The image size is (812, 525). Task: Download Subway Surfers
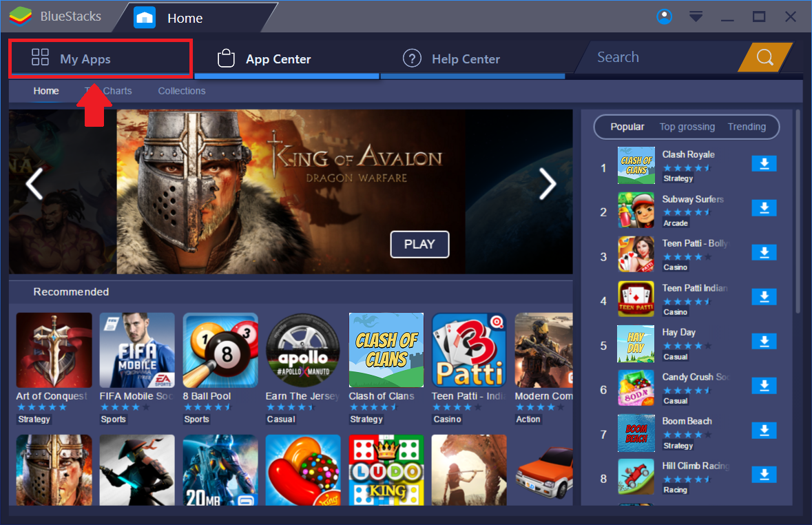tap(764, 208)
